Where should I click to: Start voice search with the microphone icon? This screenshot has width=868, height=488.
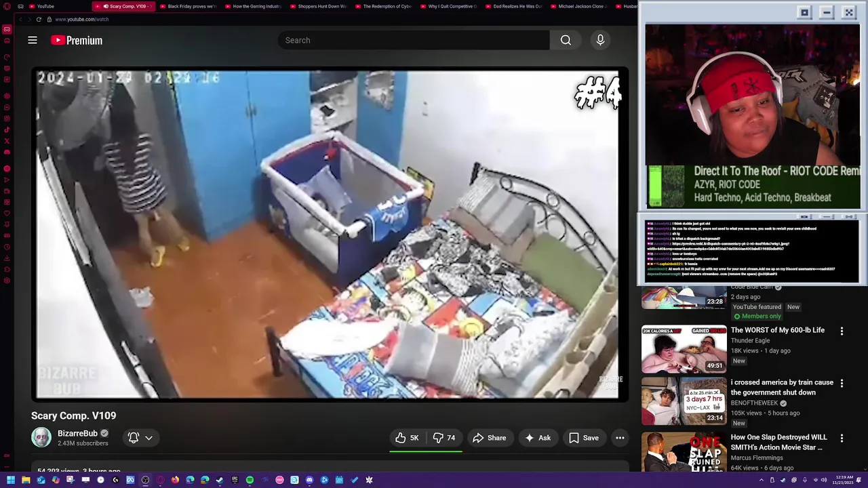pyautogui.click(x=600, y=40)
